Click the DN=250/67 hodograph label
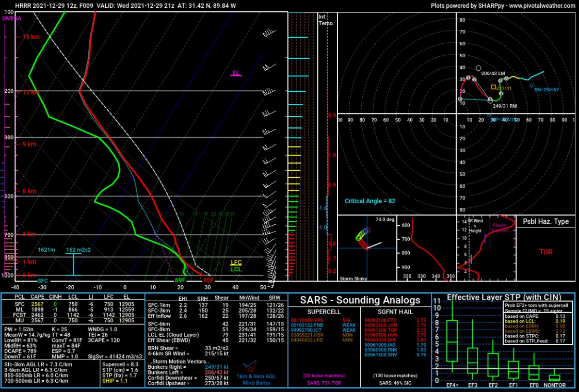579x392 pixels. click(x=547, y=90)
